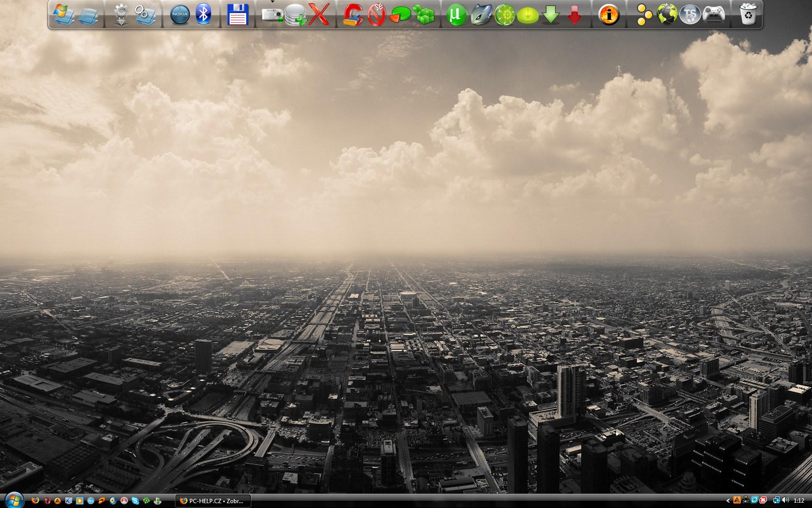Viewport: 812px width, 508px height.
Task: Open the camera icon in dock
Action: 272,15
